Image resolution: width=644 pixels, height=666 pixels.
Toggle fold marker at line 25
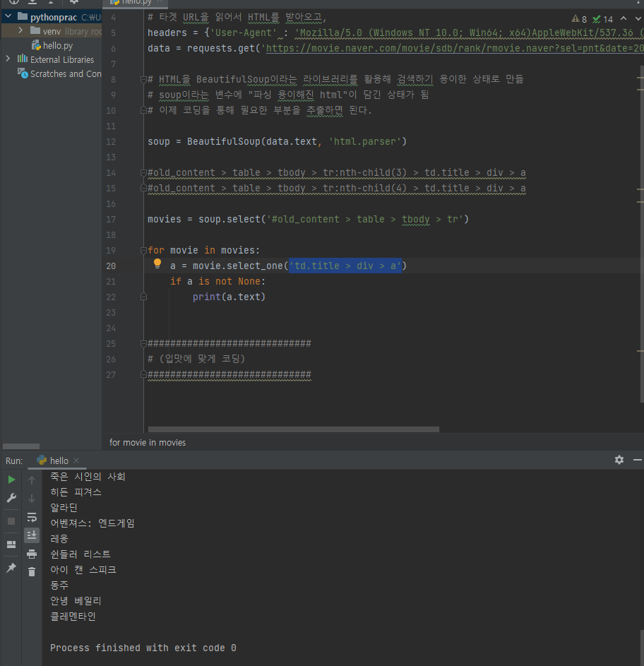coord(143,343)
